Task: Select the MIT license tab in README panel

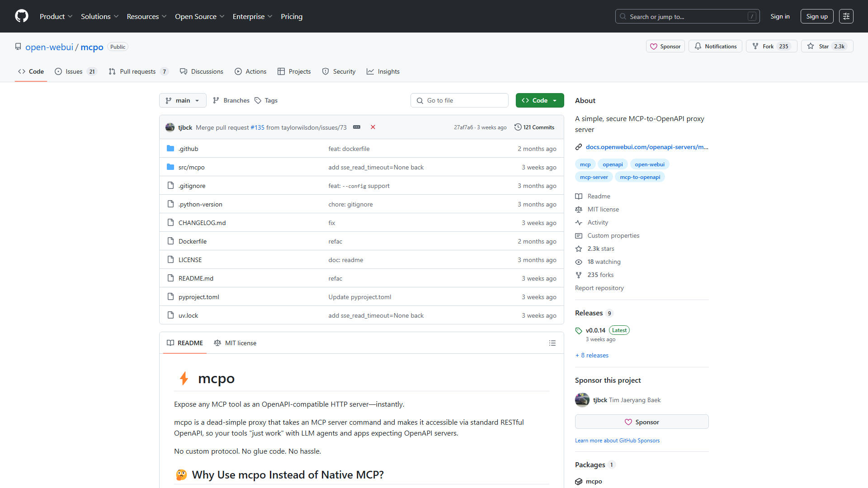Action: click(235, 343)
